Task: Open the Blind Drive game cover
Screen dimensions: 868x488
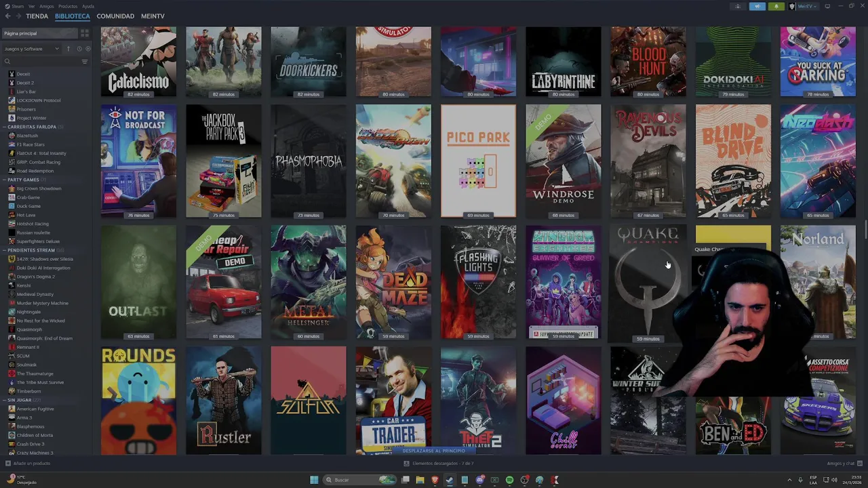Action: pyautogui.click(x=733, y=161)
